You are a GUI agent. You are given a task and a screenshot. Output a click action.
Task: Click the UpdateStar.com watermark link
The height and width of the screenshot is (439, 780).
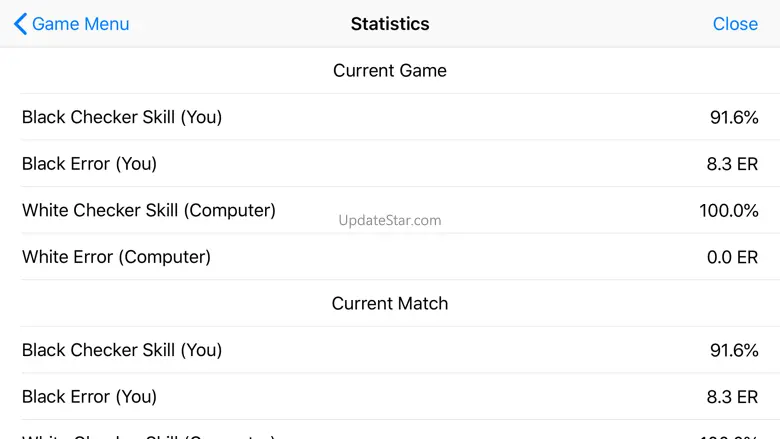[390, 220]
